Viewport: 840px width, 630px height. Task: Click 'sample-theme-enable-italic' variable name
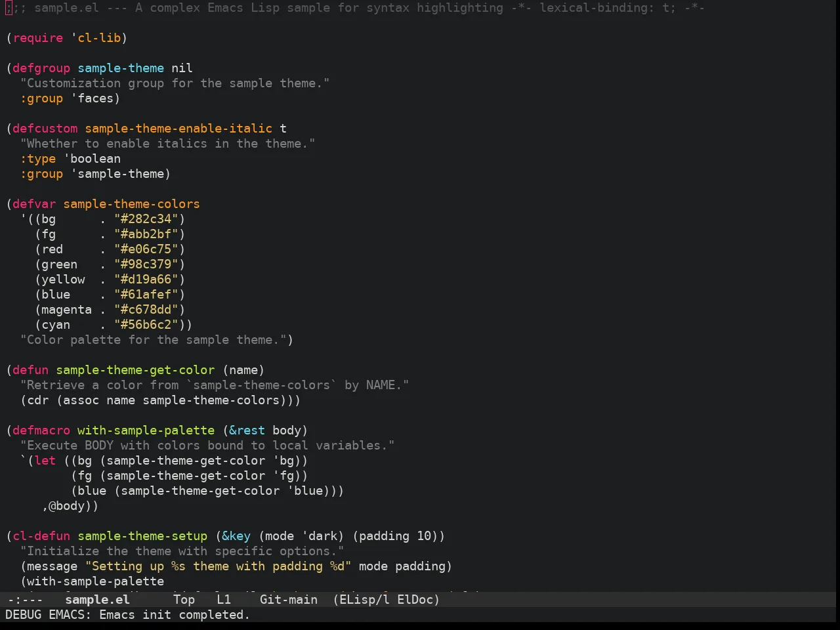coord(178,129)
